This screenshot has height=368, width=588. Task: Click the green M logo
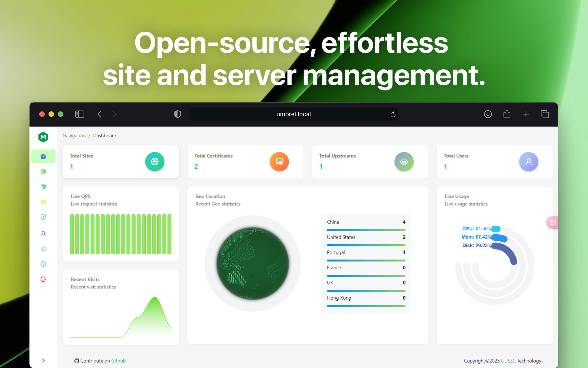[x=43, y=137]
